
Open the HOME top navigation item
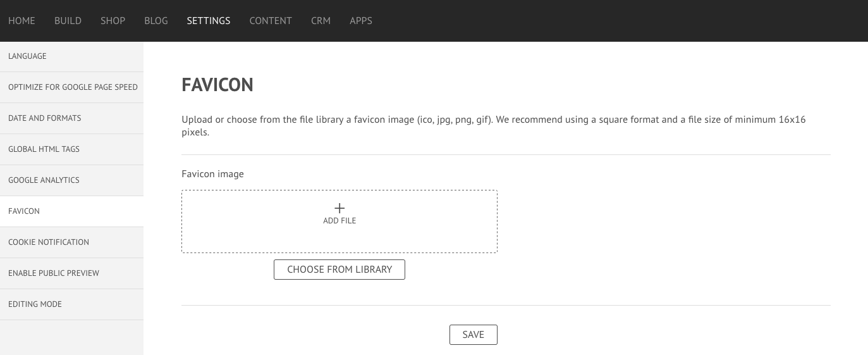pyautogui.click(x=21, y=20)
